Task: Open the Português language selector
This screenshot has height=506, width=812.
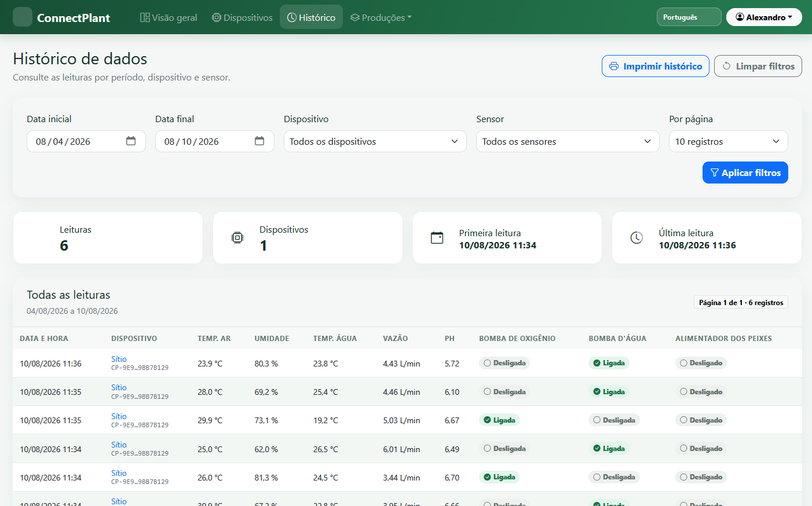Action: pos(689,17)
